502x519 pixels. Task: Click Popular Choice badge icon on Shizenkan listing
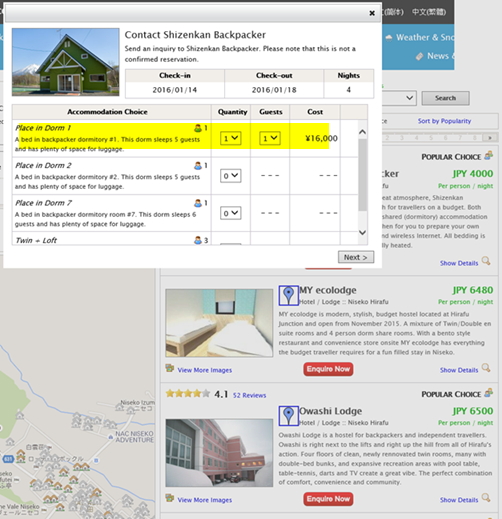pyautogui.click(x=489, y=155)
